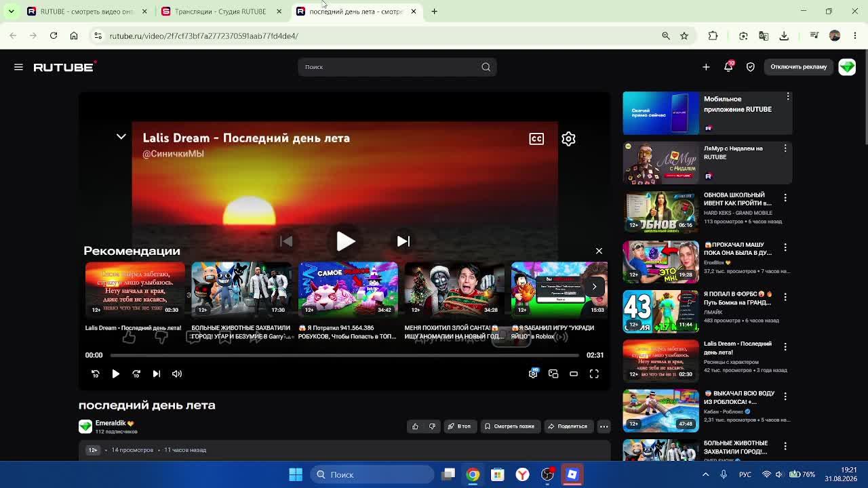The width and height of the screenshot is (868, 488).
Task: Open the Windows Start menu
Action: [296, 474]
